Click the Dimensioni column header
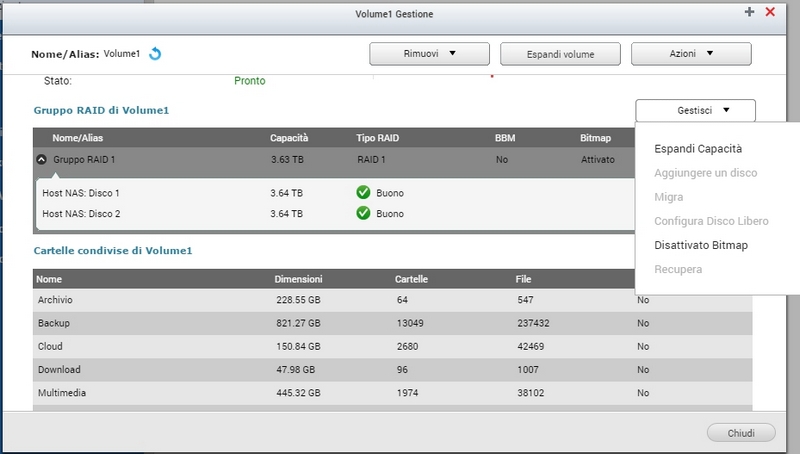The width and height of the screenshot is (800, 454). coord(298,279)
